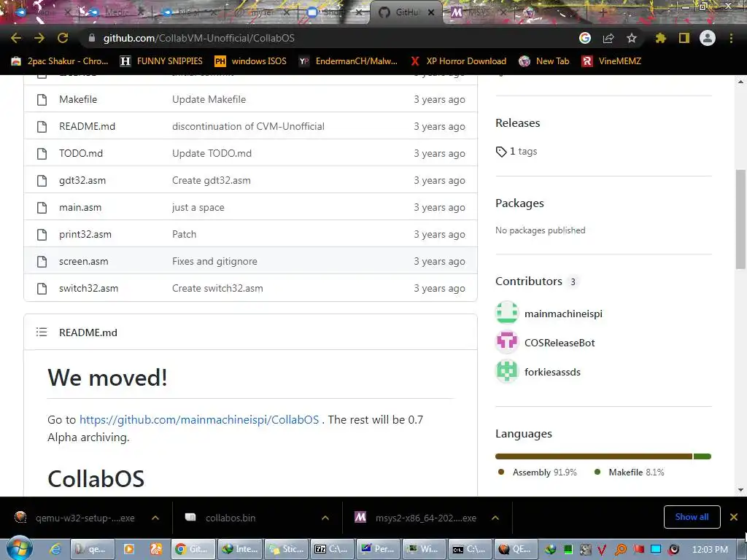The width and height of the screenshot is (747, 560).
Task: Open the README outline list icon
Action: click(x=42, y=332)
